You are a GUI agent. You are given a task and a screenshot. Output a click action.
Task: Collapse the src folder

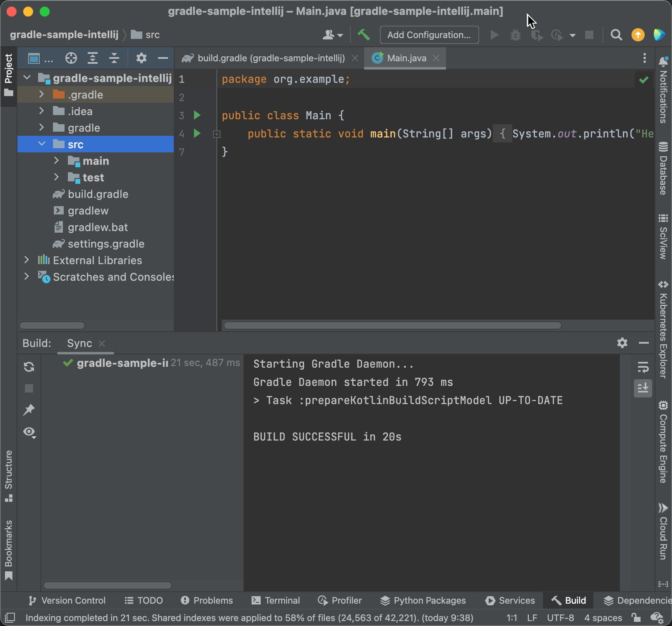(42, 144)
